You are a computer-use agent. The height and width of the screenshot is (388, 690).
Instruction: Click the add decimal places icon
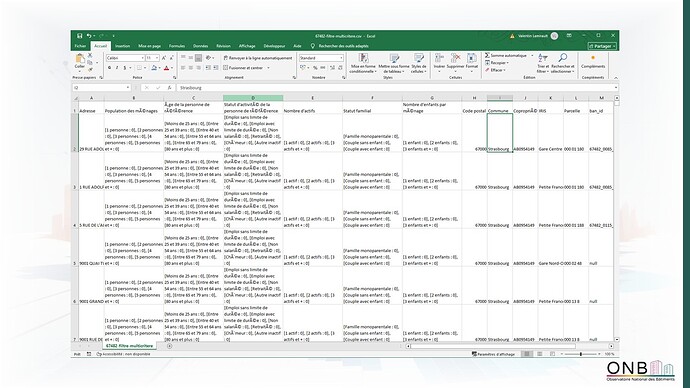(x=332, y=68)
